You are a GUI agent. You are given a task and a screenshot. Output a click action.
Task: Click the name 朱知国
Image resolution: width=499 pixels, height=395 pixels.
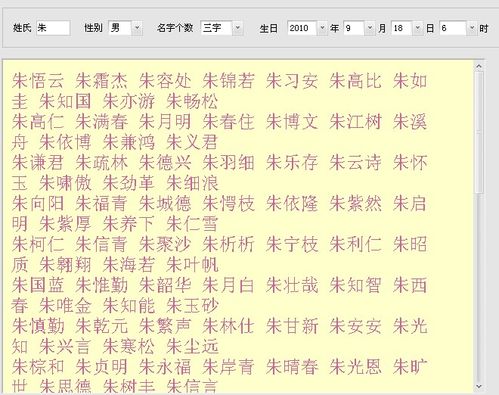point(65,101)
